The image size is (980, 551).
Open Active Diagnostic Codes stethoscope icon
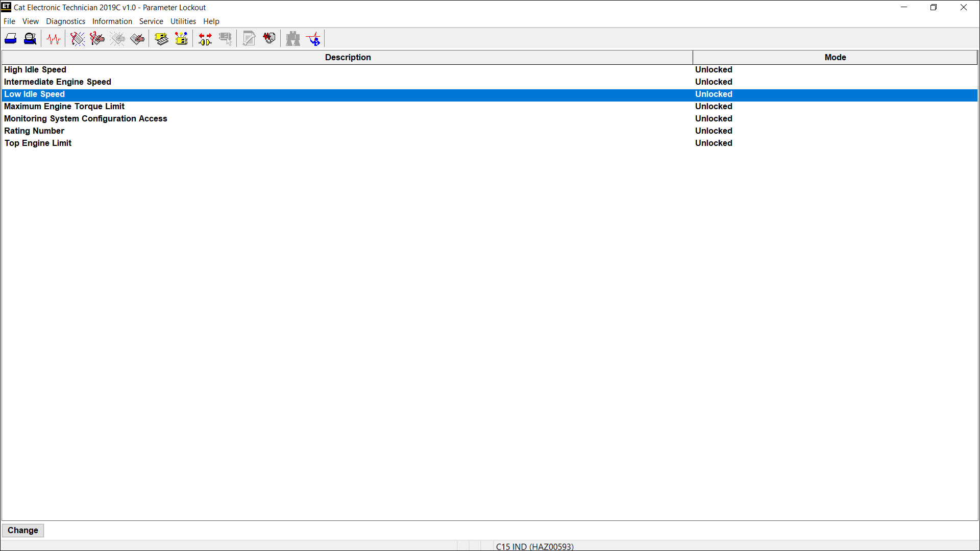tap(78, 39)
